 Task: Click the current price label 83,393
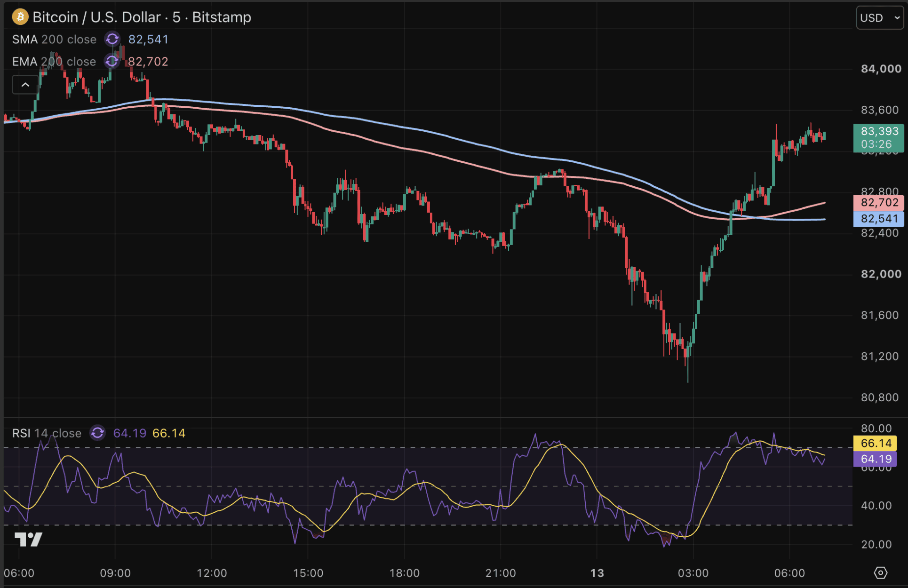tap(879, 138)
